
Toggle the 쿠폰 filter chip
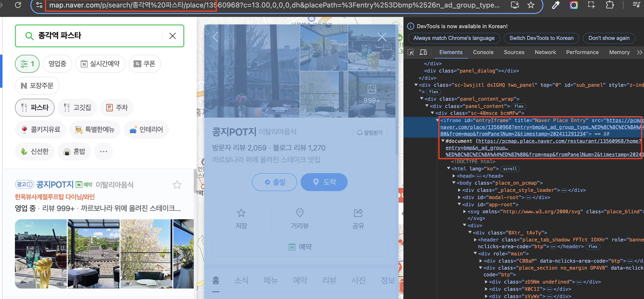tap(144, 64)
